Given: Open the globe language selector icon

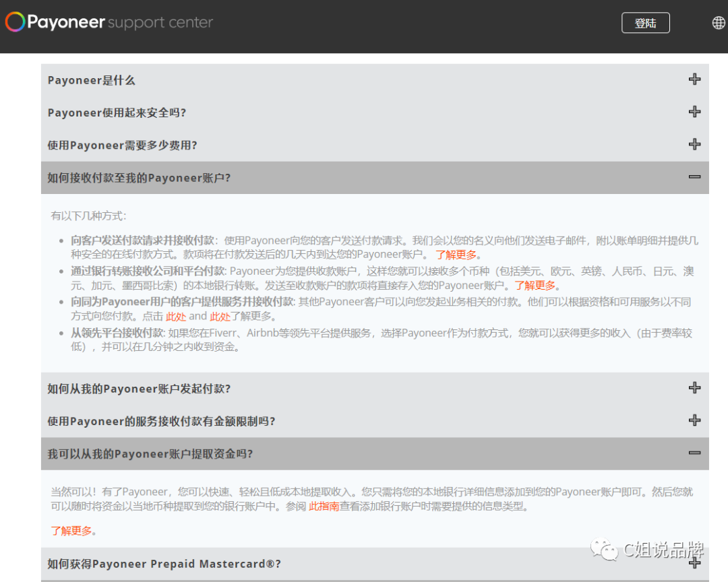Looking at the screenshot, I should pos(719,22).
